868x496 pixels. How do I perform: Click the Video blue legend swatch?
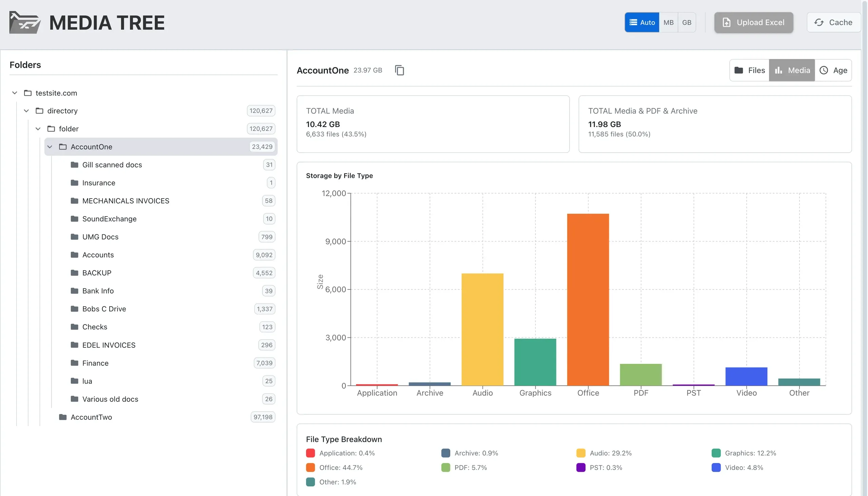[716, 468]
